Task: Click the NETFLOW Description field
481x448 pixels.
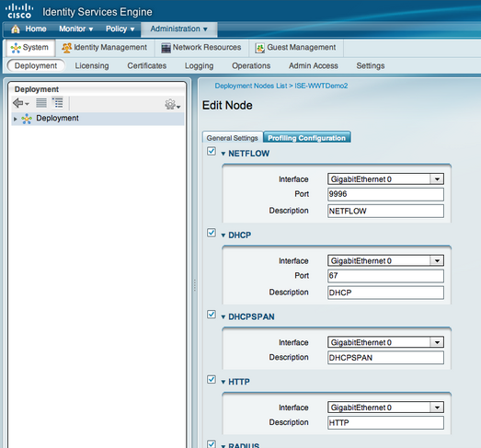Action: click(385, 211)
